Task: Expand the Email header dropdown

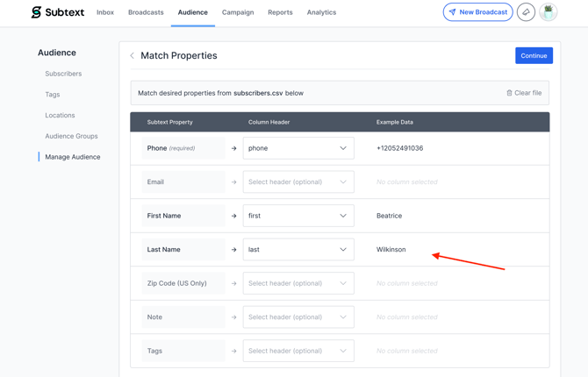Action: [x=298, y=182]
